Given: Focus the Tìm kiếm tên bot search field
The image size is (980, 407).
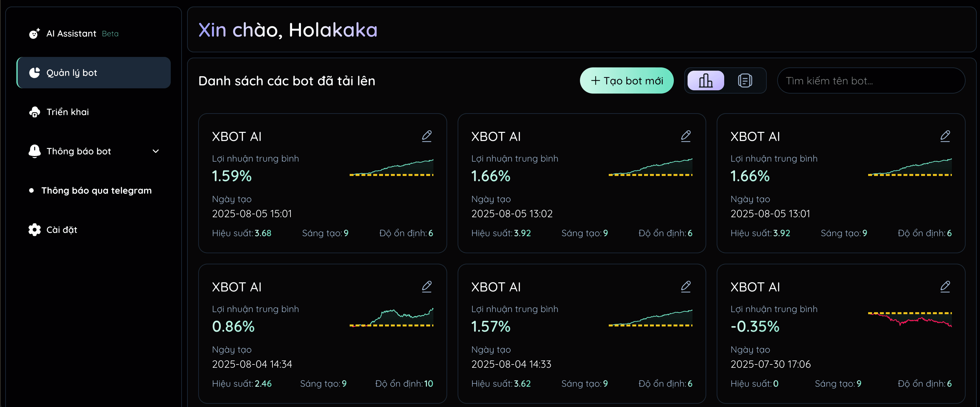Looking at the screenshot, I should (870, 80).
